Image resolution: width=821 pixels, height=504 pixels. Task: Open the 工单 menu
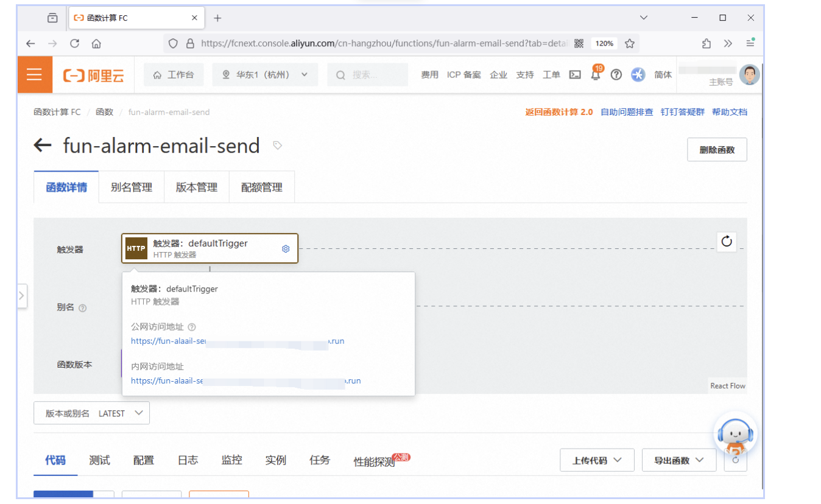pyautogui.click(x=551, y=75)
